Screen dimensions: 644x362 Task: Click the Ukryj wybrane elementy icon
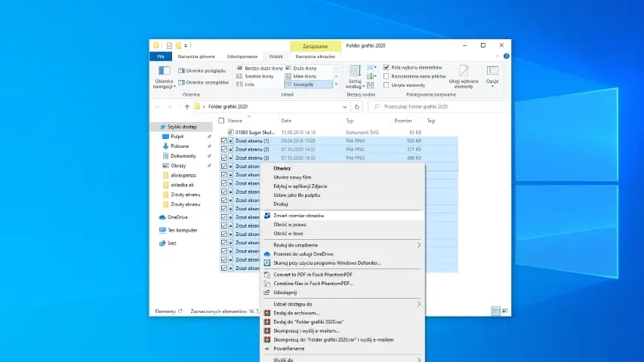[x=464, y=71]
